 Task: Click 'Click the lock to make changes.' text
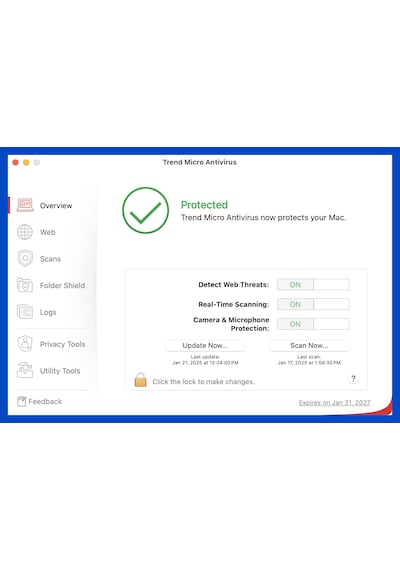coord(203,382)
